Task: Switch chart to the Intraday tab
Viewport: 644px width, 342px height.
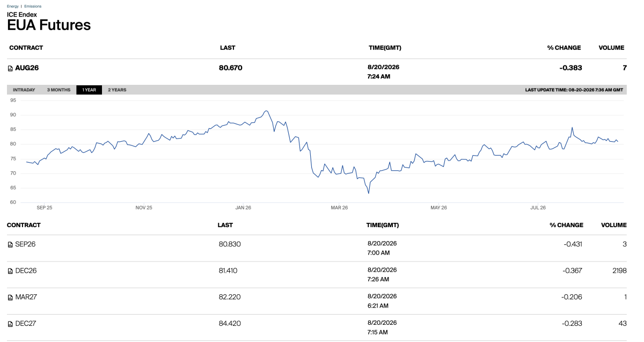Action: (x=24, y=90)
